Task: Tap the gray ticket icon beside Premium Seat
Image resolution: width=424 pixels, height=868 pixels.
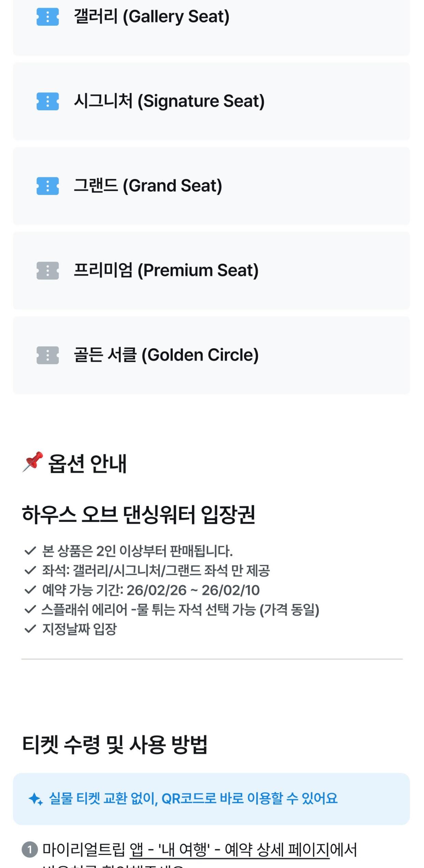Action: (x=47, y=271)
